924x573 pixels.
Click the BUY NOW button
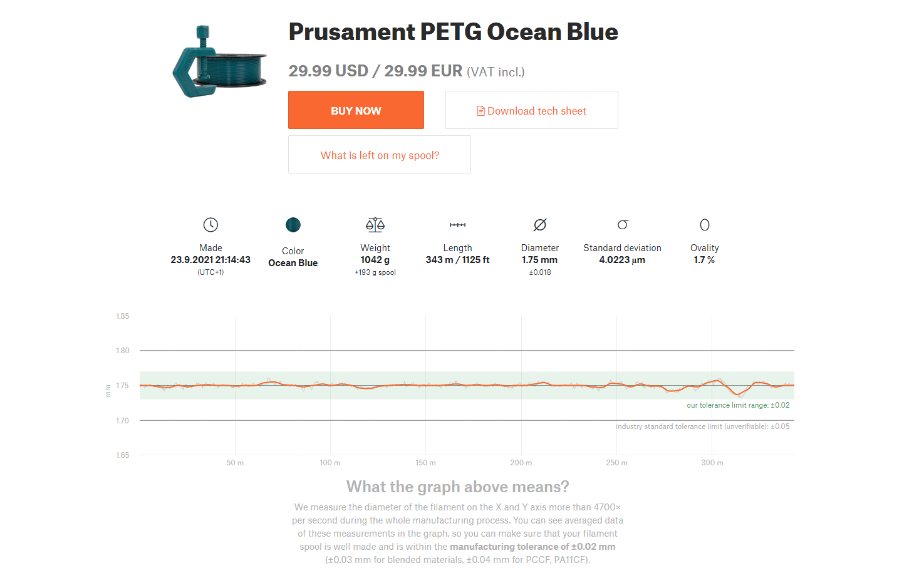click(x=356, y=110)
